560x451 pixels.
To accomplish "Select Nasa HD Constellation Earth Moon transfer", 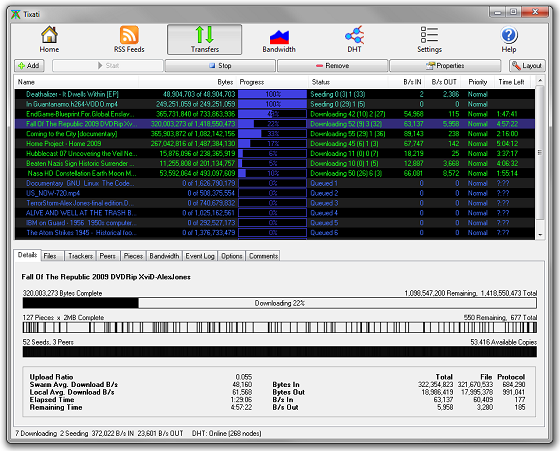I will tap(275, 174).
